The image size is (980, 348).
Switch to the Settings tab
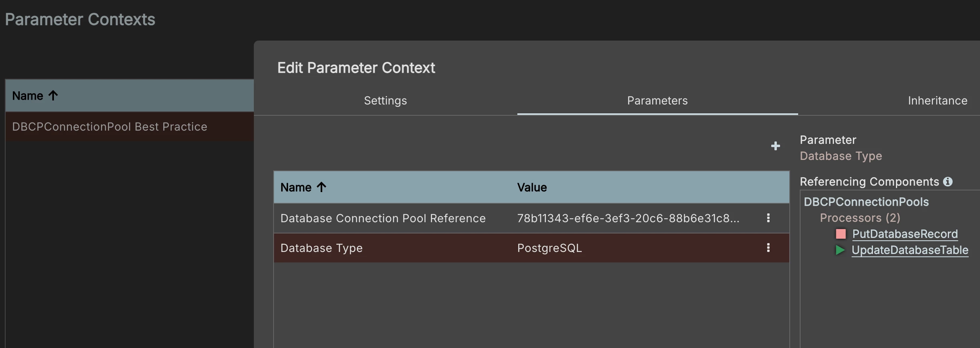[385, 100]
